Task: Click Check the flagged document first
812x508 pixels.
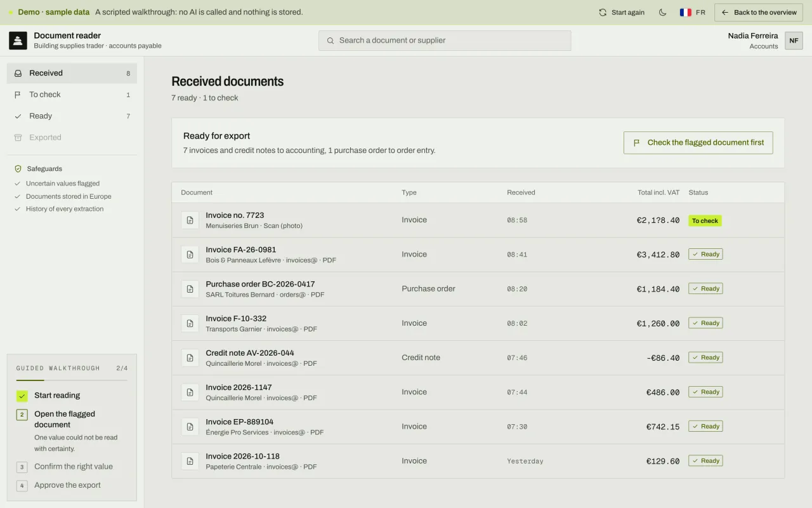Action: point(698,143)
